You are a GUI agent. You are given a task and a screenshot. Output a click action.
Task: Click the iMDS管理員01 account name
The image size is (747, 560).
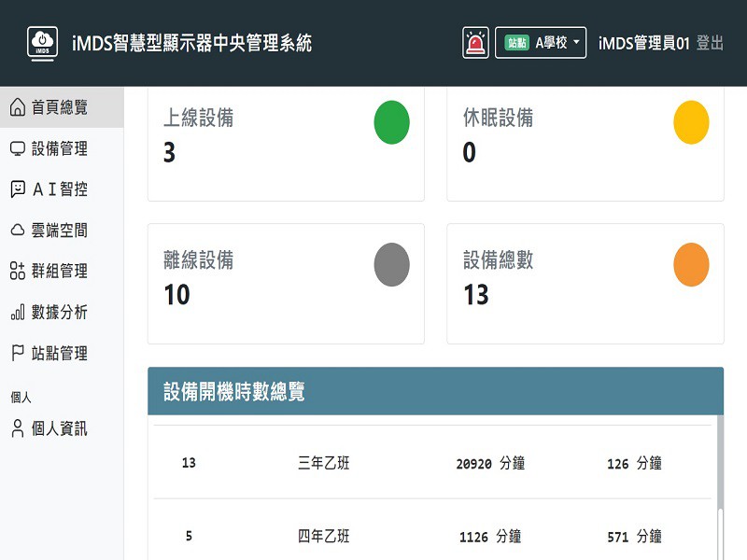tap(643, 43)
